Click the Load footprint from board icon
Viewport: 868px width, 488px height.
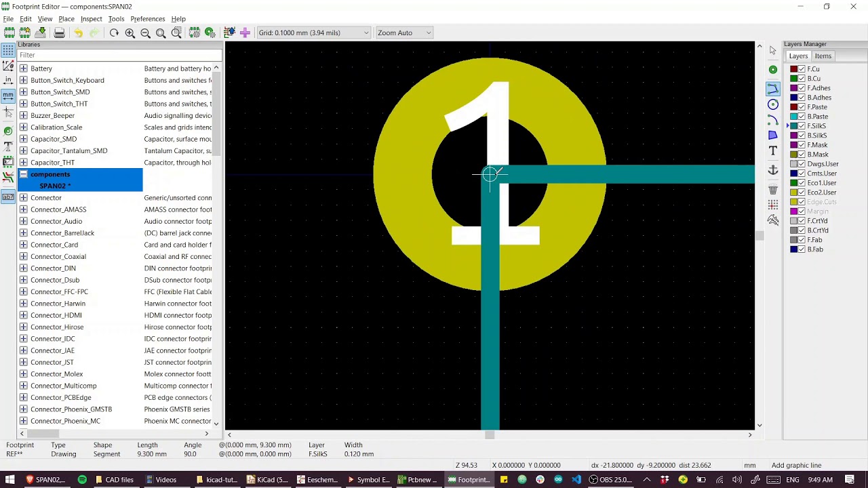229,33
